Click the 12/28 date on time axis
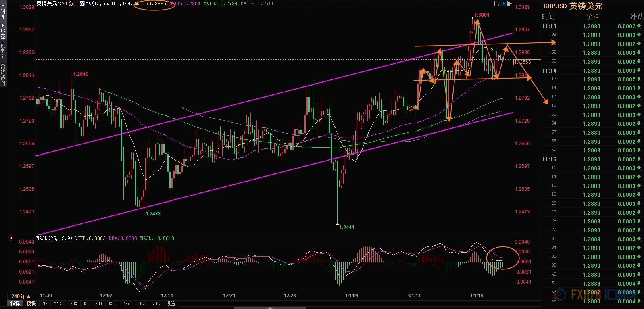Screen dimensions: 644x309 290,296
